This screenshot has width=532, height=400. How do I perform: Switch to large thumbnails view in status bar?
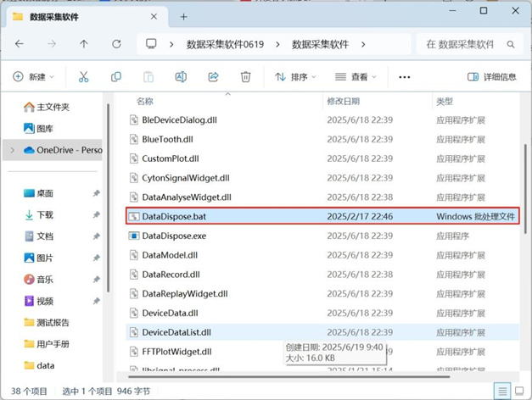pyautogui.click(x=520, y=391)
